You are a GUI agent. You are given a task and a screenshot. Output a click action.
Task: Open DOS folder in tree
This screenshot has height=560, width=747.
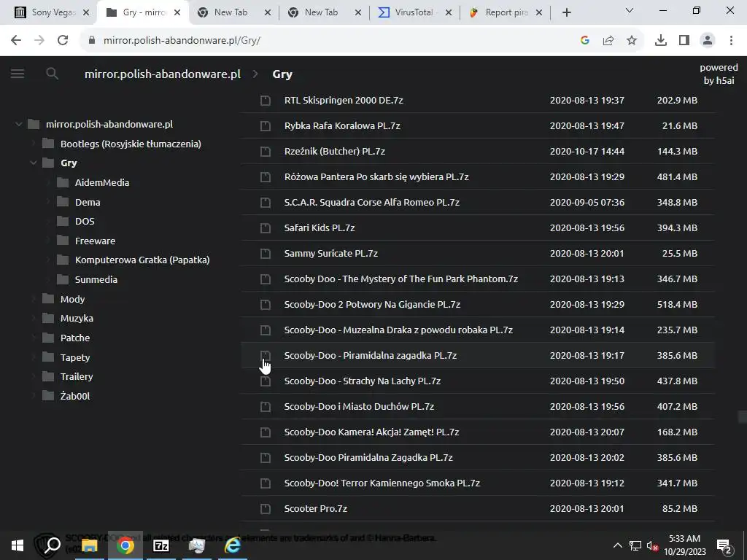[x=85, y=222]
